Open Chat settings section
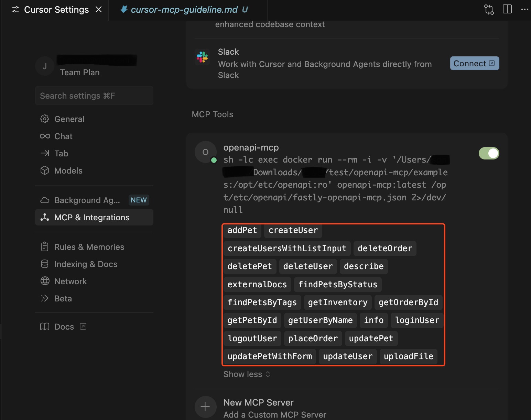531x420 pixels. pos(94,136)
